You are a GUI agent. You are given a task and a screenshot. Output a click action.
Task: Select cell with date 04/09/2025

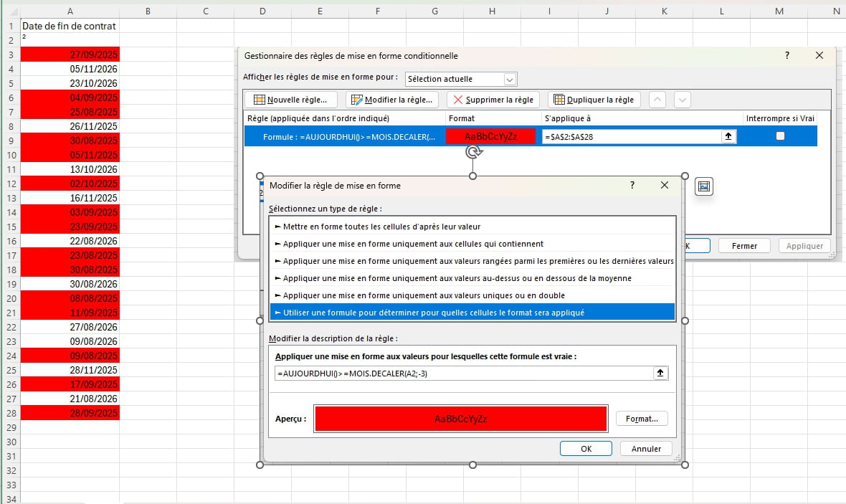click(x=70, y=98)
